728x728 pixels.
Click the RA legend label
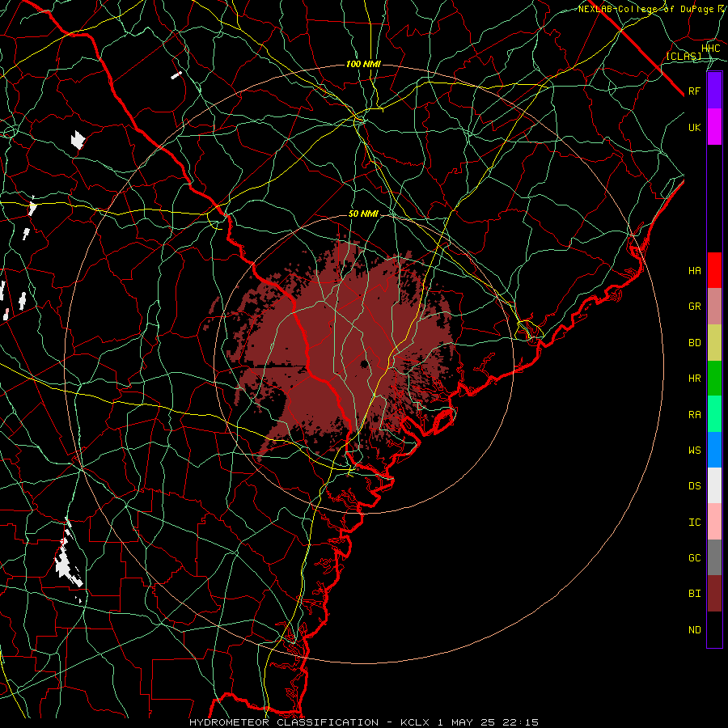[x=695, y=415]
